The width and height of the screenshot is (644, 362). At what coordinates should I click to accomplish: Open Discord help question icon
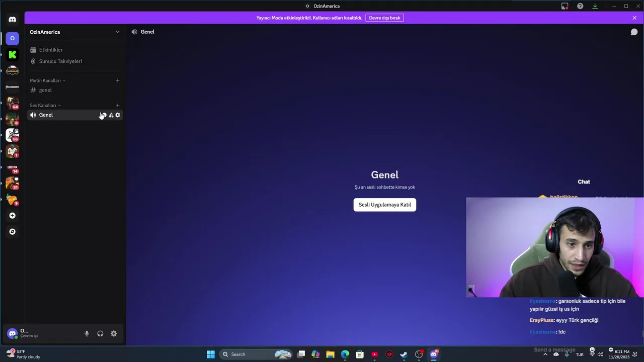point(580,6)
